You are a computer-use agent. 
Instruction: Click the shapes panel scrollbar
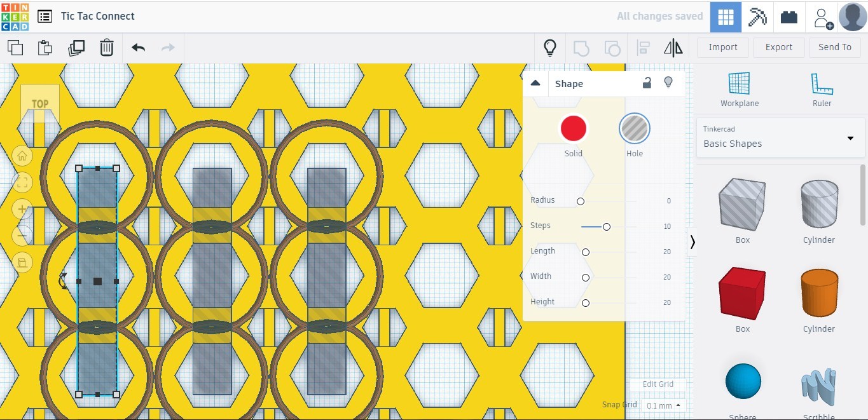coord(863,194)
